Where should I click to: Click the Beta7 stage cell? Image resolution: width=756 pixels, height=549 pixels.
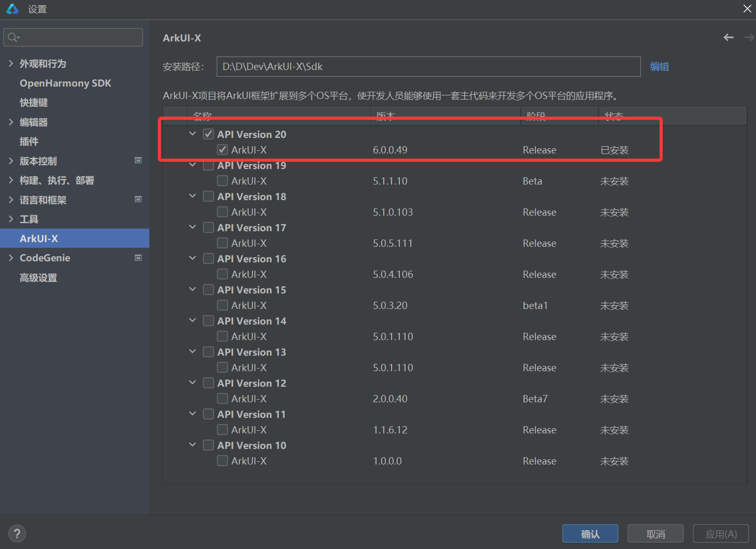click(x=535, y=399)
